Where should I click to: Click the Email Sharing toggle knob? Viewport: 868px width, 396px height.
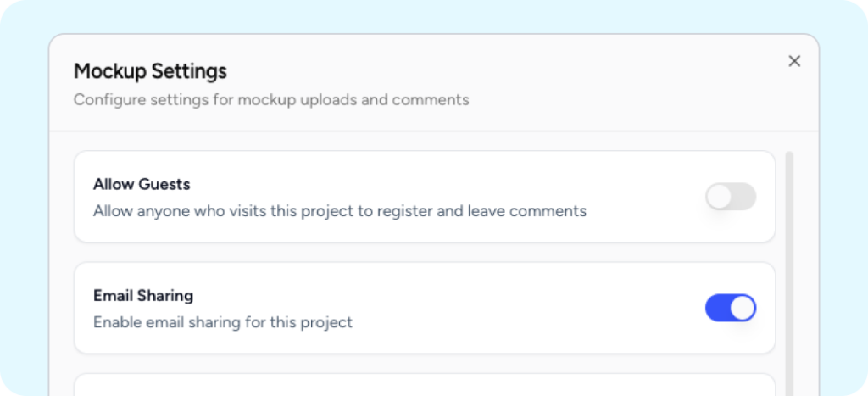(743, 308)
